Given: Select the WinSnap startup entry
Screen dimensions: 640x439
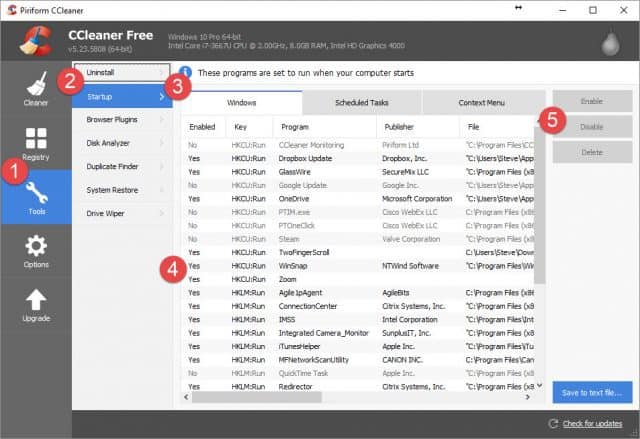Looking at the screenshot, I should point(358,266).
